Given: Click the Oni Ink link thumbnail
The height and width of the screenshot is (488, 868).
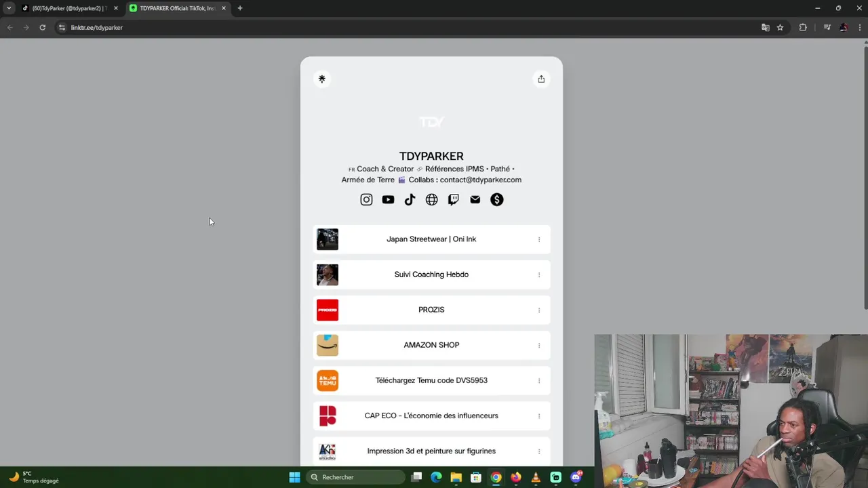Looking at the screenshot, I should pyautogui.click(x=328, y=239).
